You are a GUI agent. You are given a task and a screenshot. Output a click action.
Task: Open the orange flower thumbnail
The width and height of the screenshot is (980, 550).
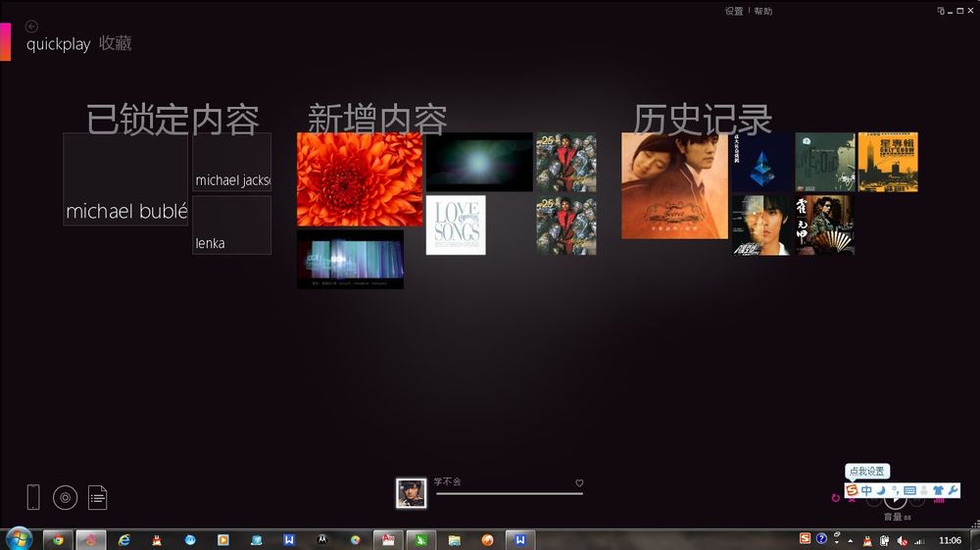tap(360, 179)
